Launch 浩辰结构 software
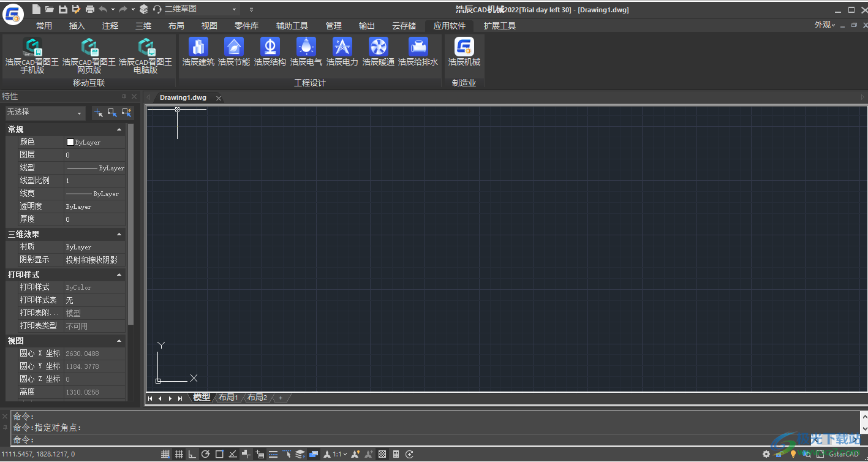 click(x=270, y=52)
